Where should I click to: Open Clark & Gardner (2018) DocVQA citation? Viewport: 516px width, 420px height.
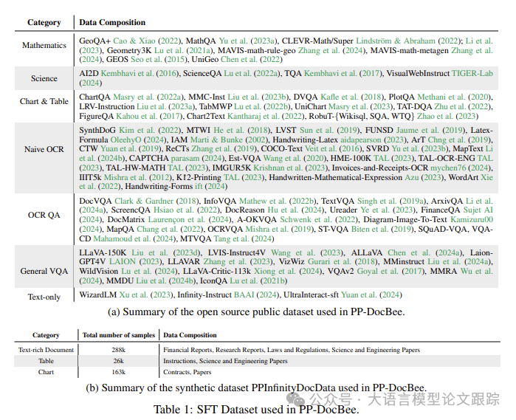click(x=157, y=201)
